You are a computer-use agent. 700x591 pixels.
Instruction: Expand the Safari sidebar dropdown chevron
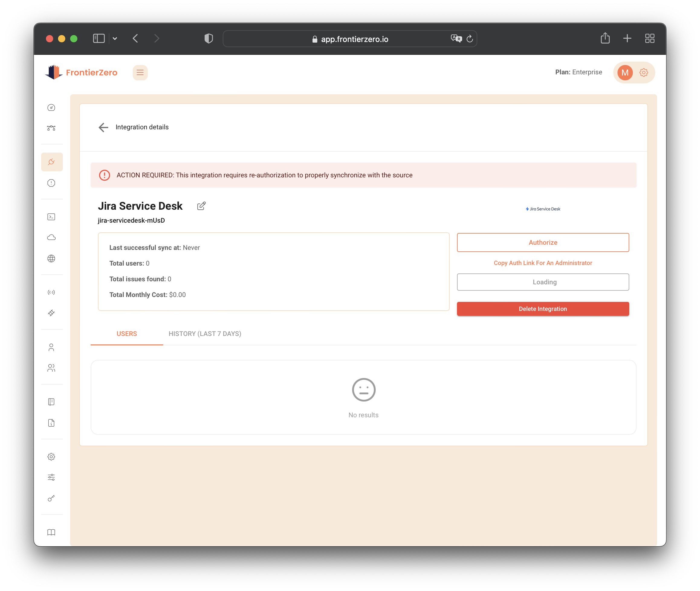tap(115, 39)
